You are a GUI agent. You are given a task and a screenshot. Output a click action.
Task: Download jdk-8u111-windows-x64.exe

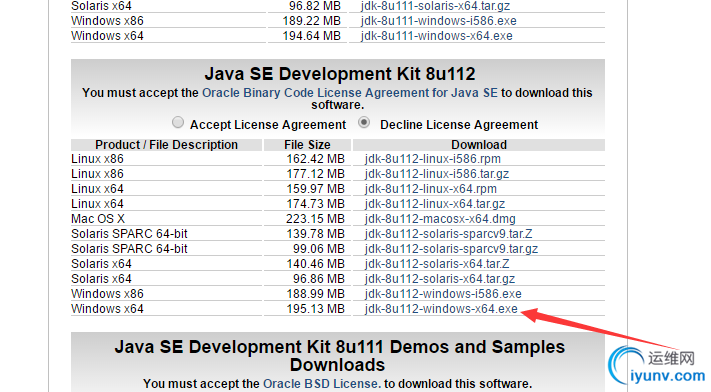[x=437, y=36]
